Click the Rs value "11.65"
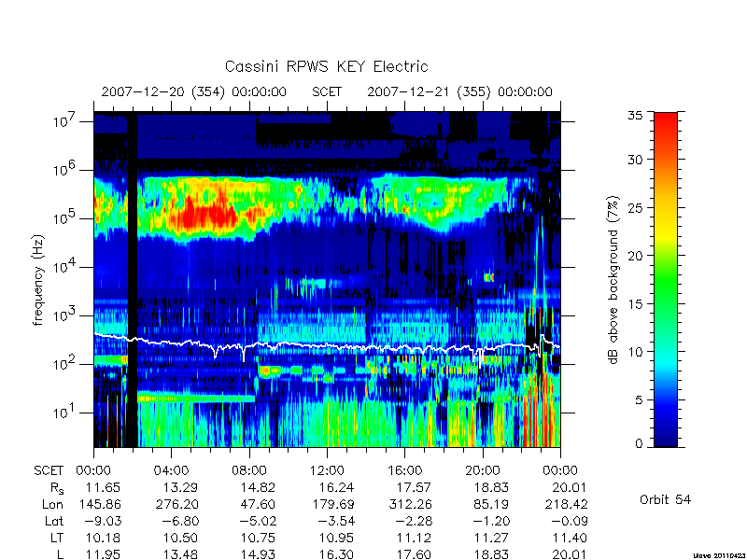The image size is (747, 560). (103, 487)
